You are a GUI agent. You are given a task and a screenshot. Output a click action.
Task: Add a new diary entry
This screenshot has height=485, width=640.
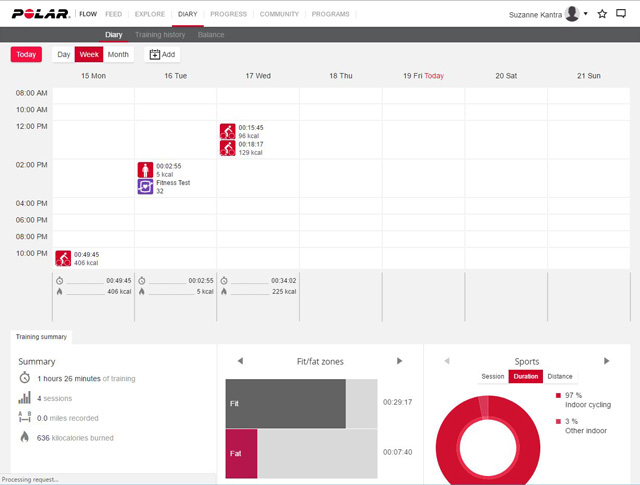click(162, 54)
